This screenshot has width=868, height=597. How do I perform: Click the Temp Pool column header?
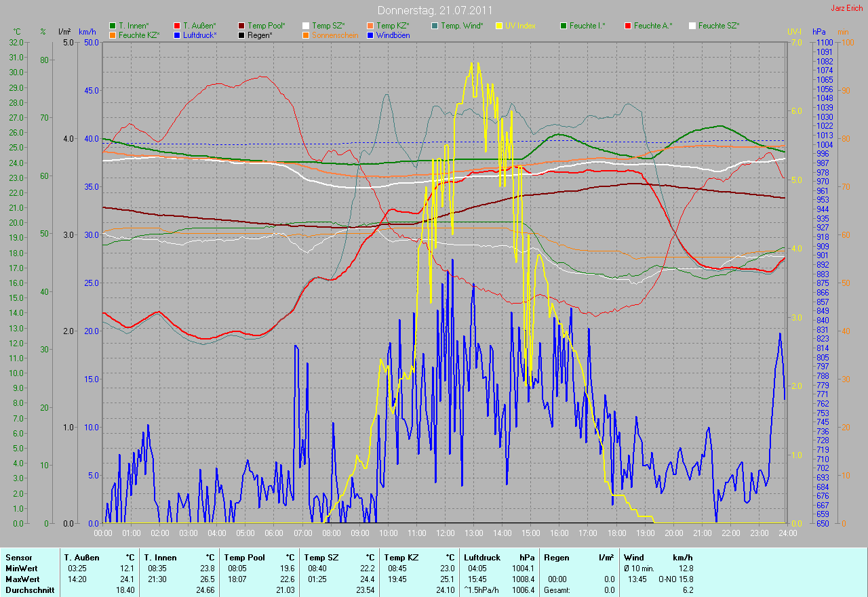(244, 557)
